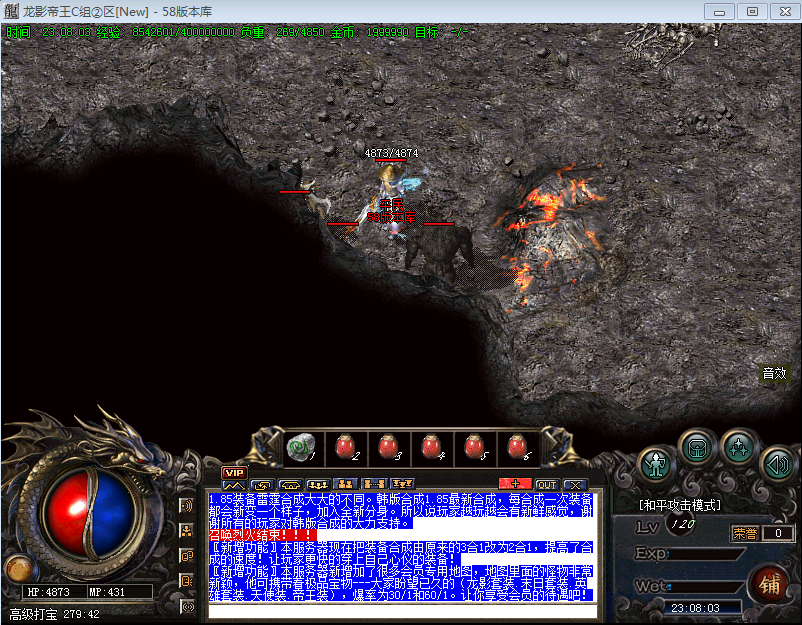Image resolution: width=802 pixels, height=625 pixels.
Task: Click the red plus button above chat
Action: tap(514, 484)
